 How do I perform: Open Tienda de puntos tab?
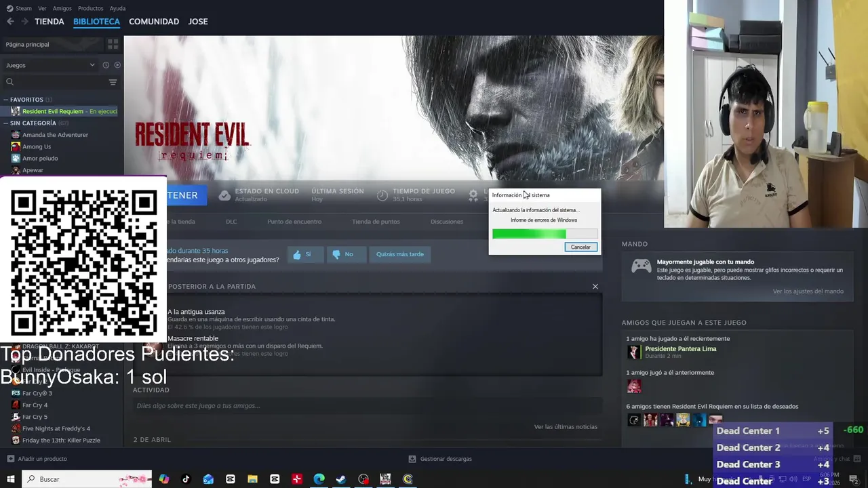coord(376,222)
